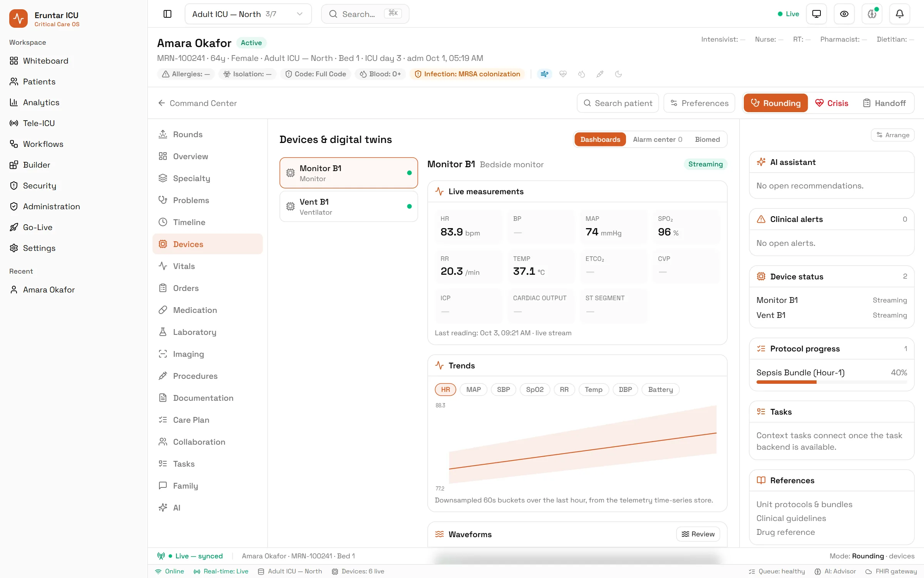This screenshot has height=578, width=924.
Task: Open the AI brain icon in header
Action: 872,14
